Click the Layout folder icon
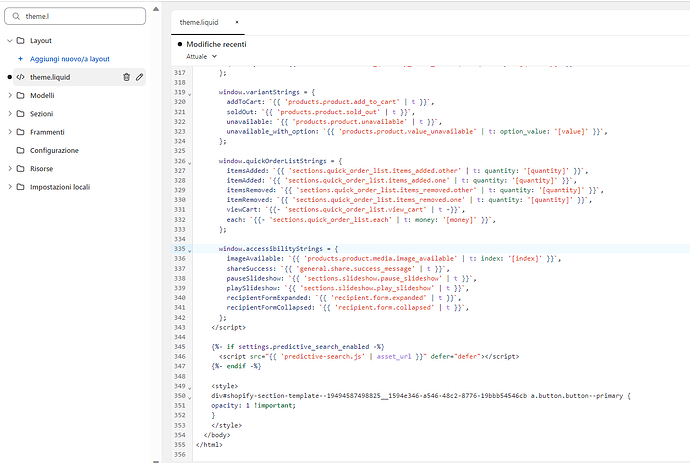Viewport: 690px width, 463px height. pos(20,41)
